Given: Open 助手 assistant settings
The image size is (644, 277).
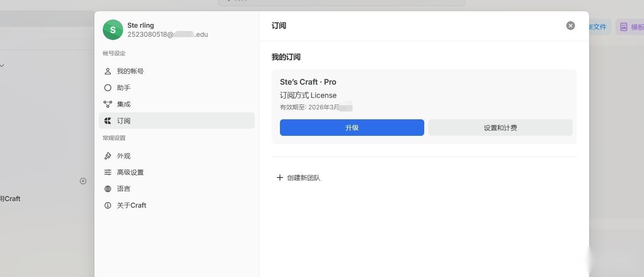Looking at the screenshot, I should [176, 88].
